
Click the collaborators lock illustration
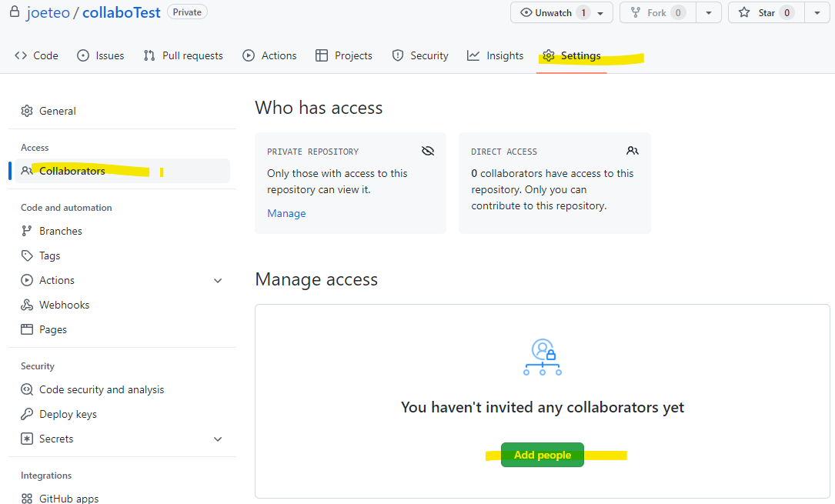tap(542, 357)
